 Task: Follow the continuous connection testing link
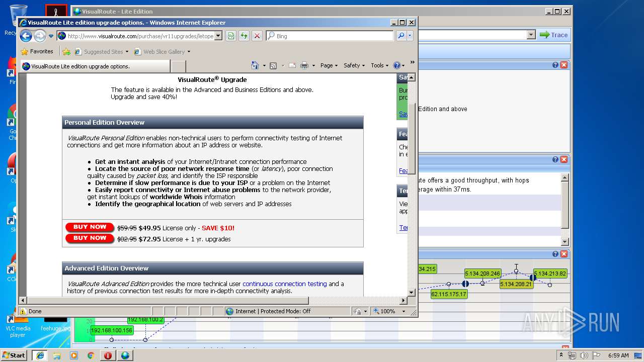click(285, 284)
